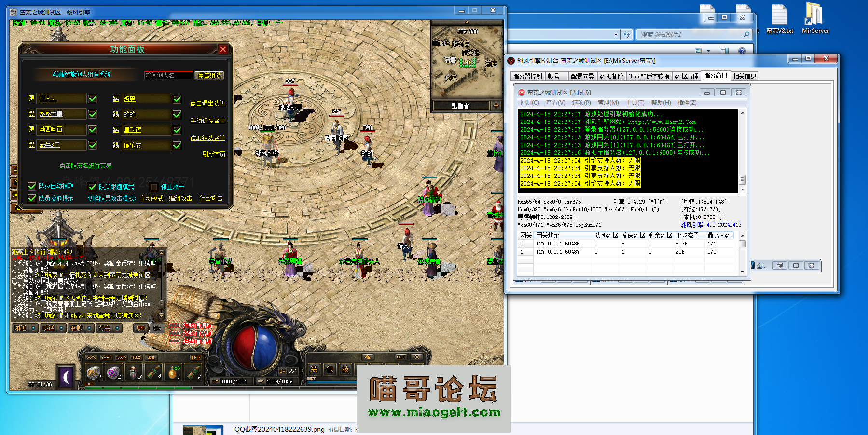Click the plus icon under the minimap
This screenshot has height=435, width=868.
pyautogui.click(x=496, y=106)
